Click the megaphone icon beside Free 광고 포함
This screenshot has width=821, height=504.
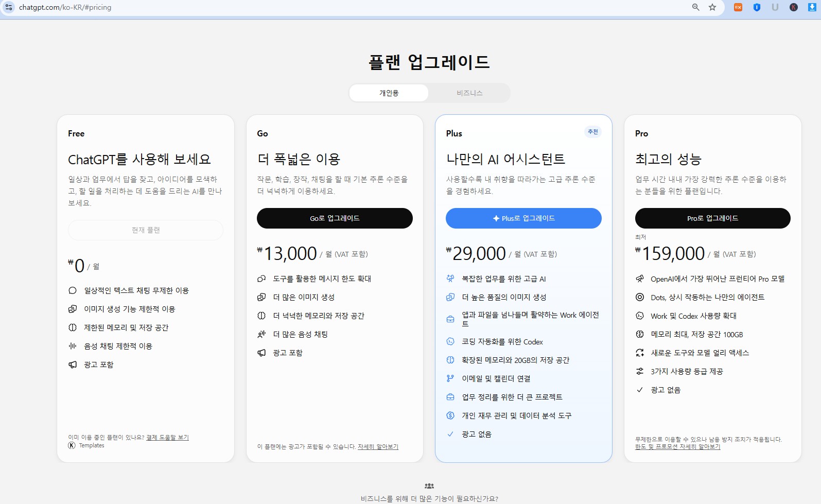coord(73,364)
